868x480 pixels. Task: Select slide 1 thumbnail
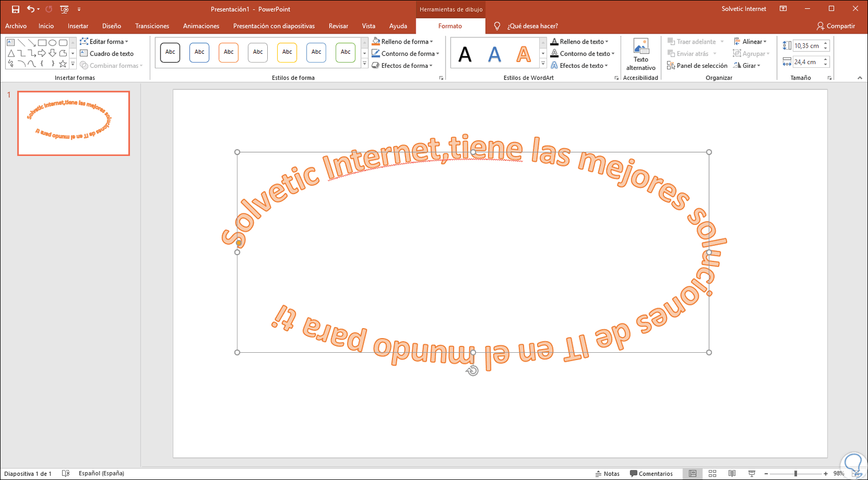(x=74, y=124)
